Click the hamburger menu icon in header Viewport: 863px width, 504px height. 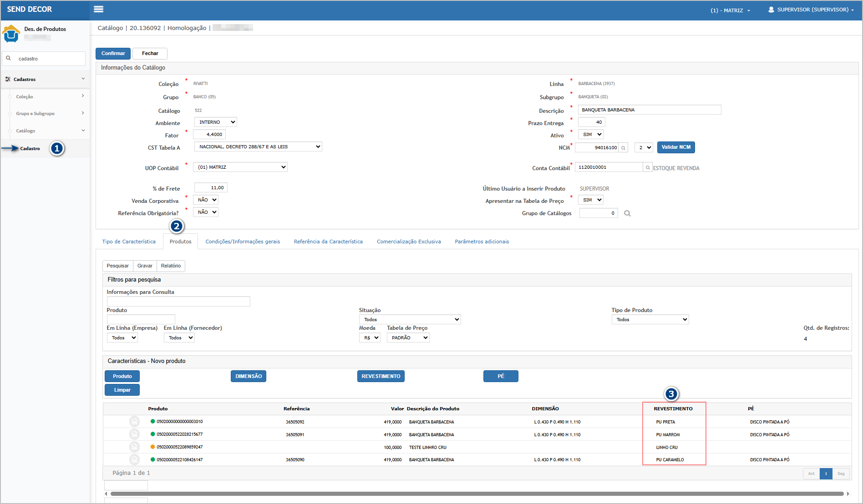tap(98, 9)
